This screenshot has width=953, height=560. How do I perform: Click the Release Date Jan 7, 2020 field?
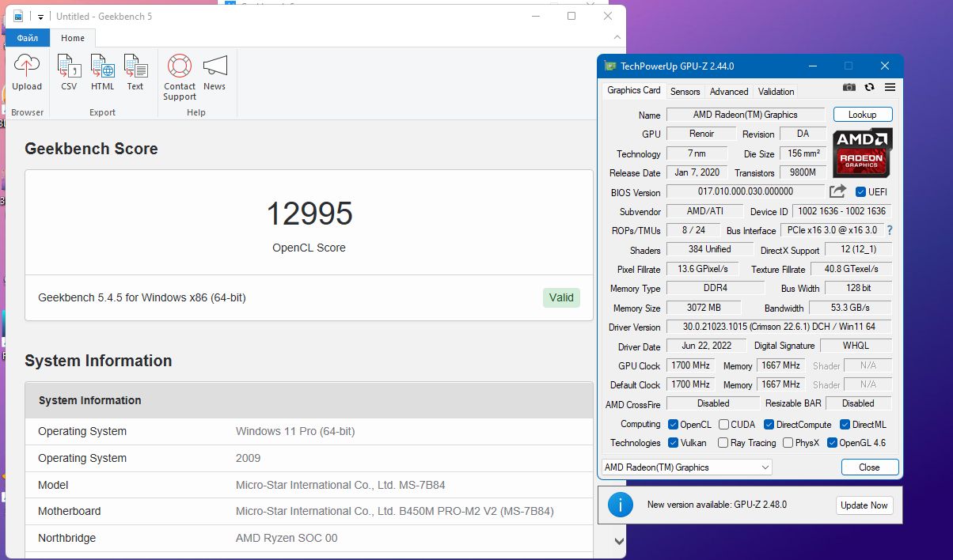click(697, 172)
